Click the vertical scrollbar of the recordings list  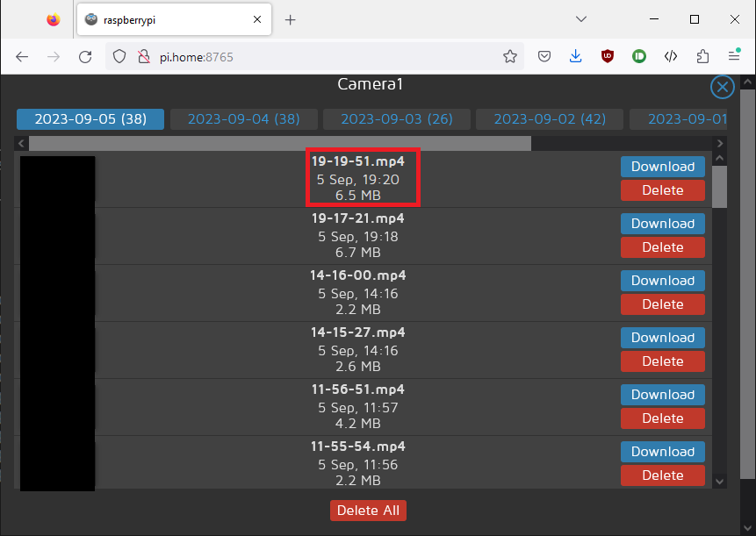pos(717,187)
